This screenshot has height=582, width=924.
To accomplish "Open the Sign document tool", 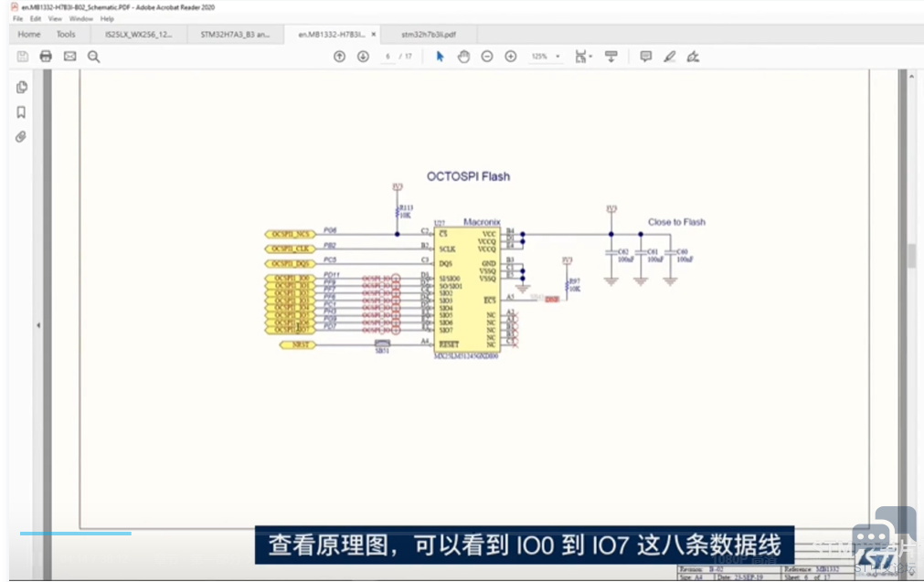I will point(693,57).
